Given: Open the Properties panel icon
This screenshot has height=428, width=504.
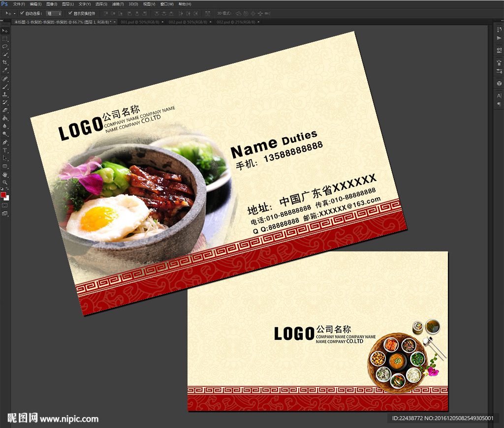Looking at the screenshot, I should (499, 50).
